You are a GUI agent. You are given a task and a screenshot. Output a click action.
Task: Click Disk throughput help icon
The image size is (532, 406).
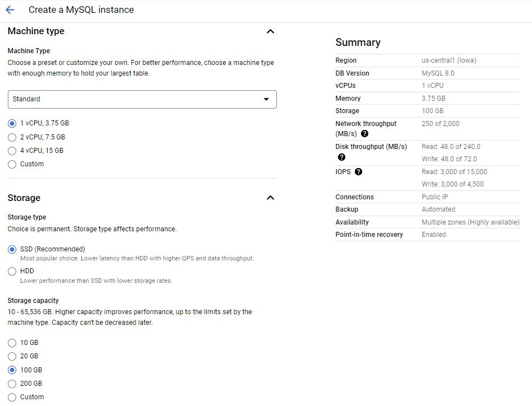(x=341, y=157)
